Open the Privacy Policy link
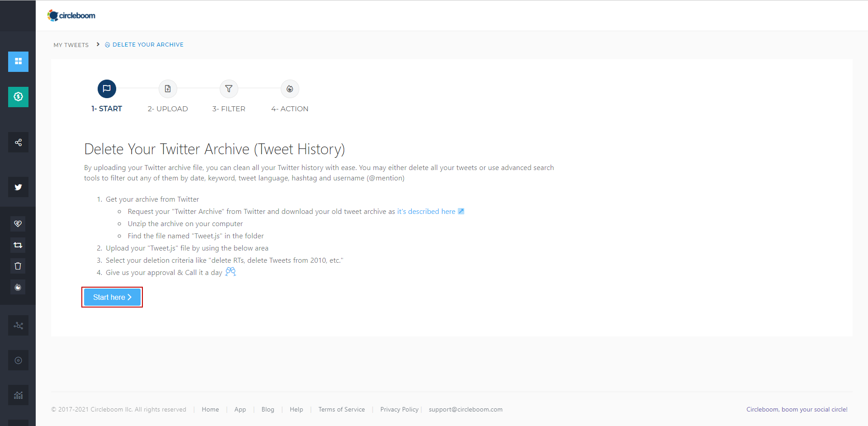Viewport: 868px width, 426px height. point(399,409)
